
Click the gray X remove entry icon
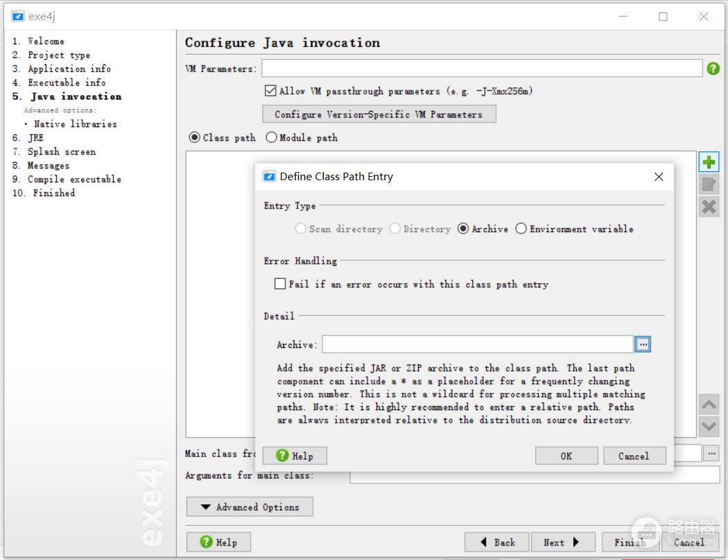click(x=709, y=206)
